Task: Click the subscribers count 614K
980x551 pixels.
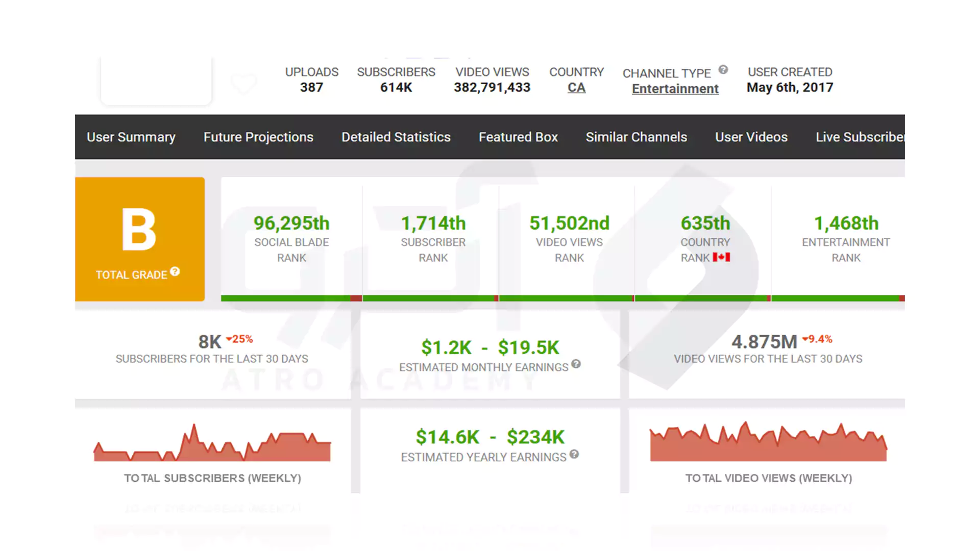Action: tap(396, 87)
